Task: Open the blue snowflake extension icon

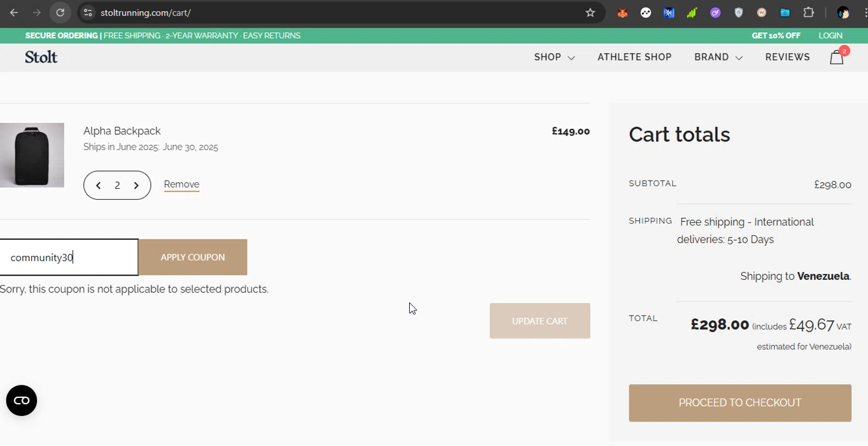Action: click(669, 12)
